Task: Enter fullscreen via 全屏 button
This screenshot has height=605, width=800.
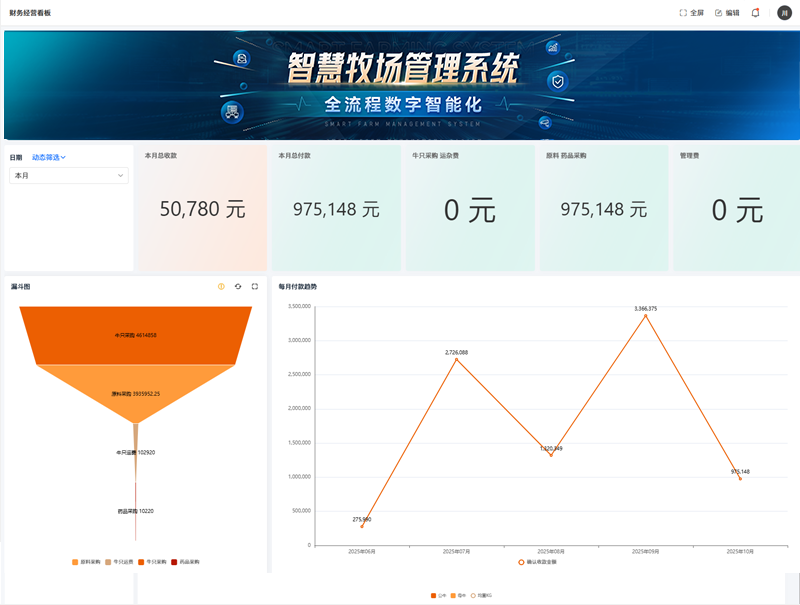Action: pos(691,13)
